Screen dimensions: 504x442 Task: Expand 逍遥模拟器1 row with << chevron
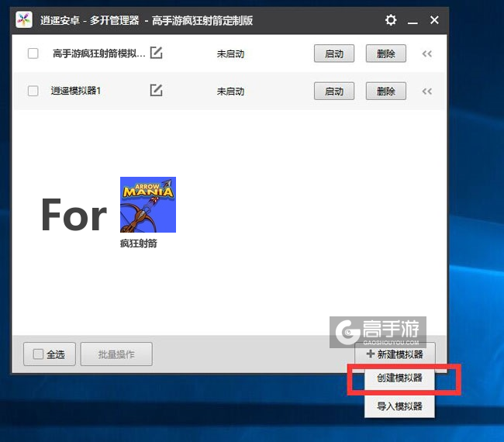pyautogui.click(x=426, y=92)
